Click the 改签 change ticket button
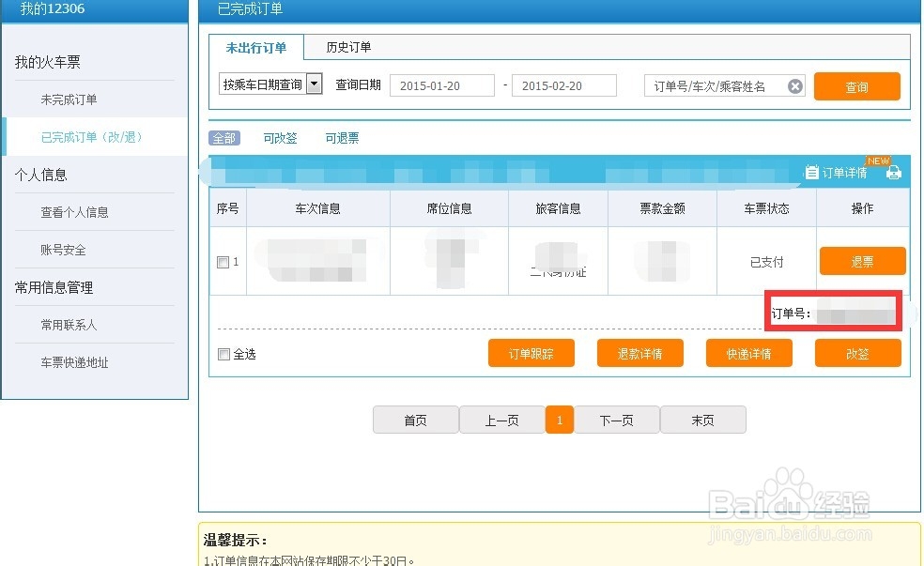The image size is (924, 566). pyautogui.click(x=858, y=353)
